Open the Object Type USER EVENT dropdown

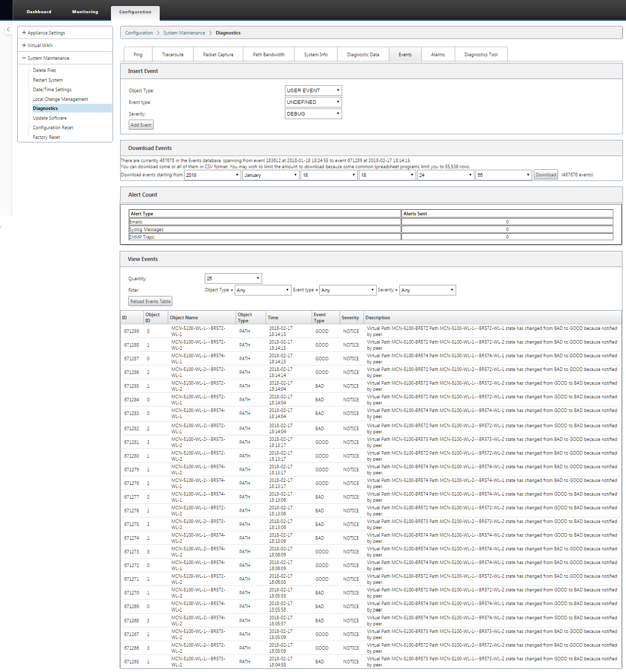point(313,91)
